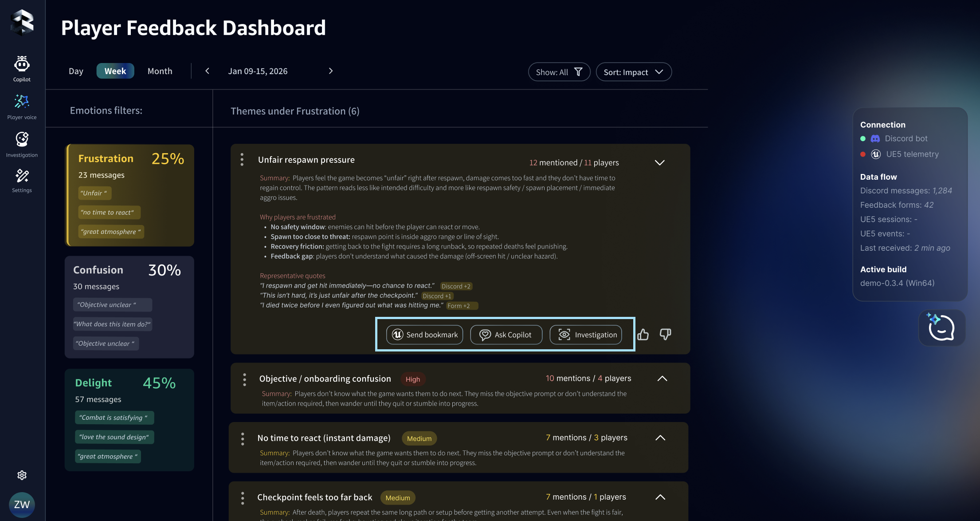
Task: Thumbs up the Unfair respawn pressure theme
Action: click(643, 334)
